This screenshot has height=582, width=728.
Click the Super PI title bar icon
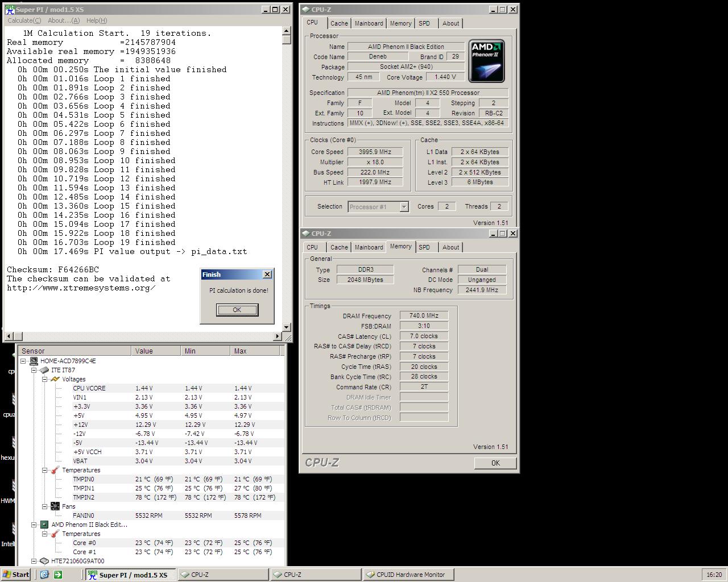tap(10, 9)
